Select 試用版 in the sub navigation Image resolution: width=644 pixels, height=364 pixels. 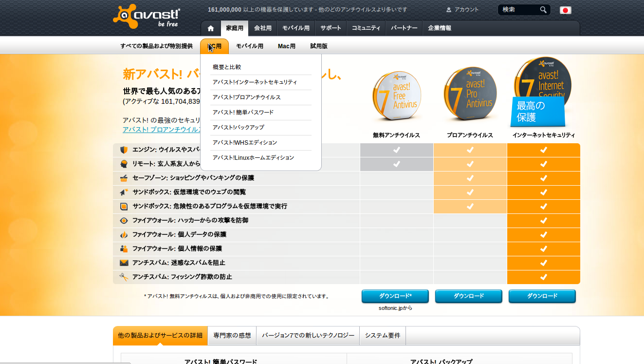point(319,46)
